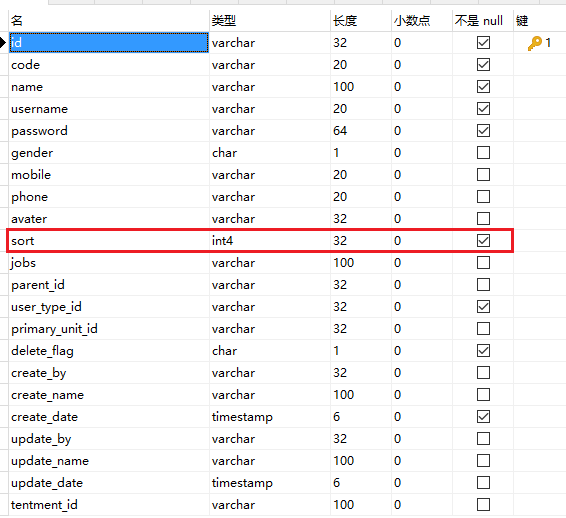This screenshot has height=518, width=566.
Task: Click the 键 column header
Action: tap(540, 21)
